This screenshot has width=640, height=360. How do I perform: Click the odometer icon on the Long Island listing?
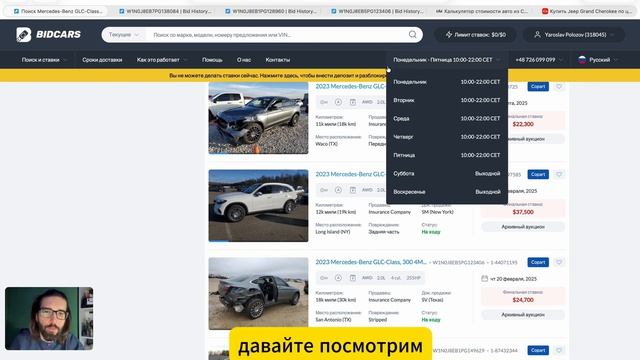[x=338, y=190]
